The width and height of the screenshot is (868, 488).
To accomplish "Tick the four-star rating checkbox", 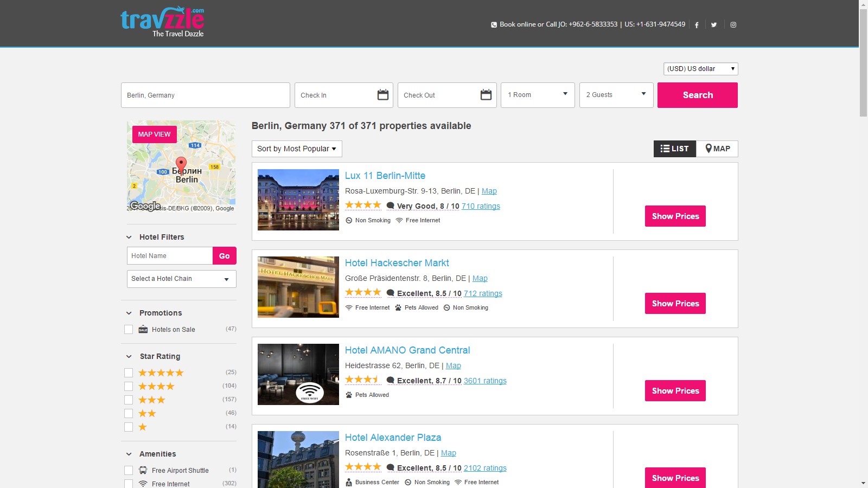I will 129,387.
